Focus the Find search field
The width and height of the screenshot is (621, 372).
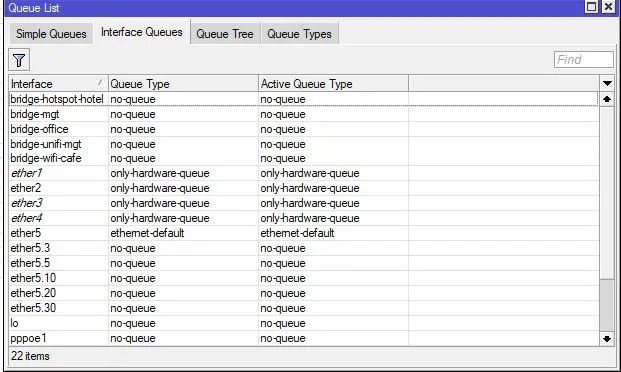[x=584, y=59]
